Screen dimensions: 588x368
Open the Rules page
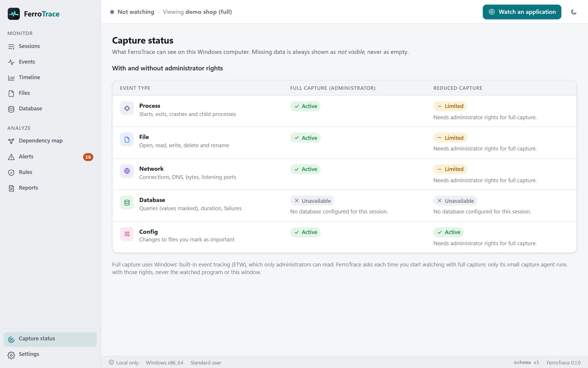point(50,172)
